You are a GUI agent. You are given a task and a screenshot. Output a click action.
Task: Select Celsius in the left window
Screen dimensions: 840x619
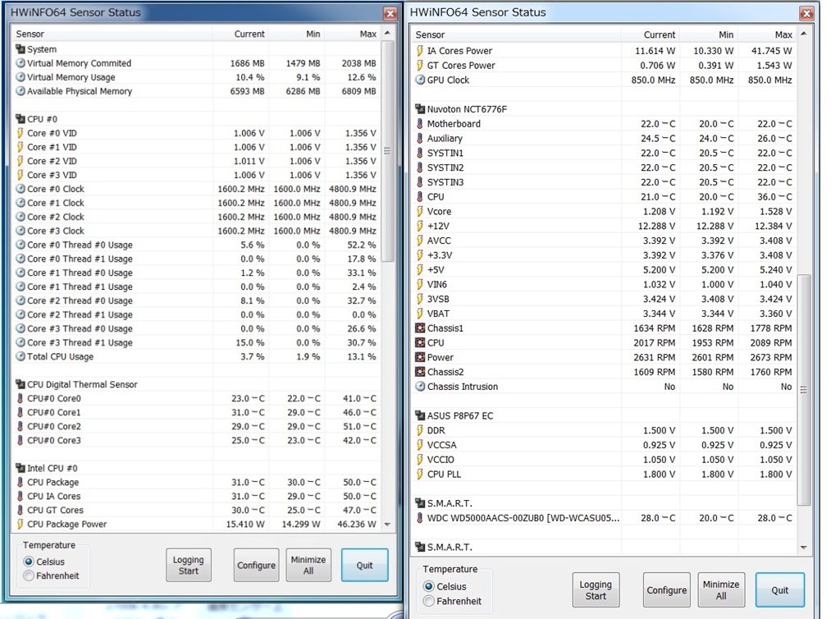(x=30, y=562)
